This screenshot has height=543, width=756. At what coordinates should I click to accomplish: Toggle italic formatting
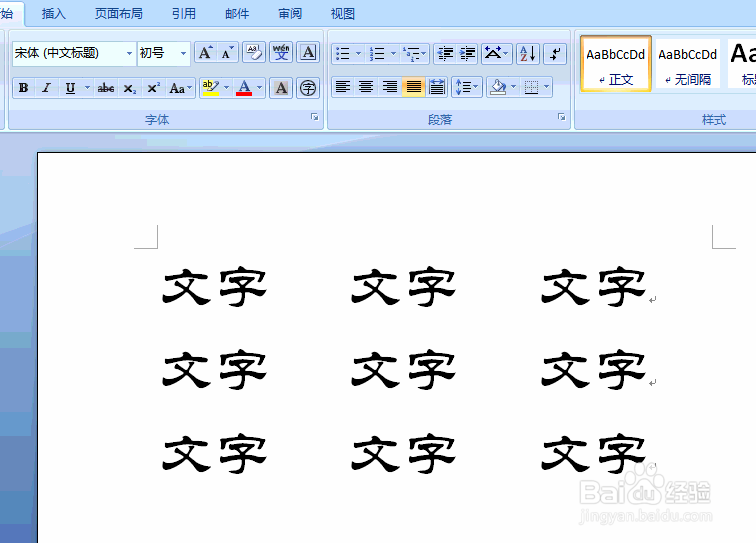[46, 88]
